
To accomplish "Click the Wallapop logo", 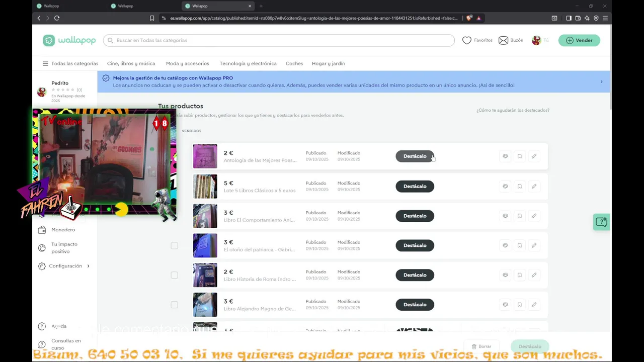I will pyautogui.click(x=69, y=40).
